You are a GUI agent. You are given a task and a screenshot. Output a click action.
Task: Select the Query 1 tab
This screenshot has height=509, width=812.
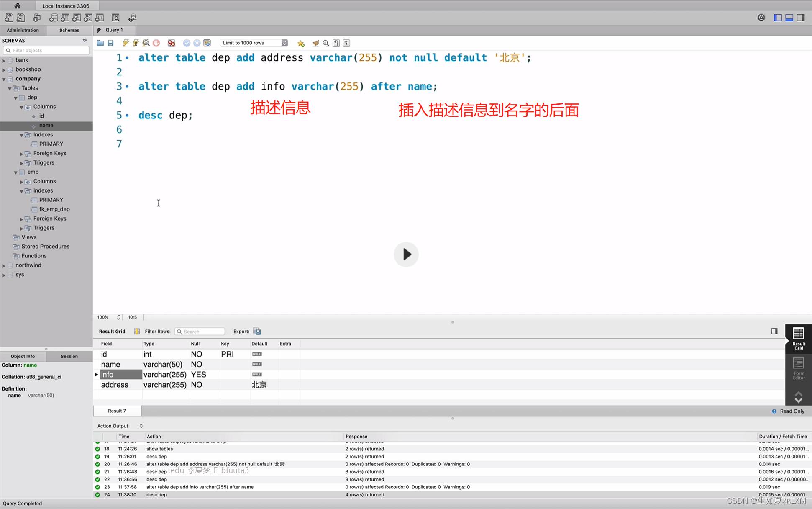pos(114,30)
